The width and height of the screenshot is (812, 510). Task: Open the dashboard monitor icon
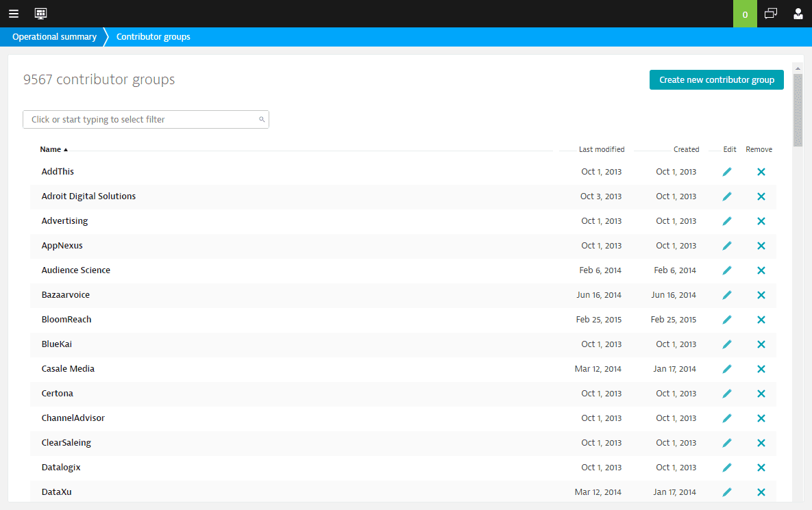[x=41, y=14]
